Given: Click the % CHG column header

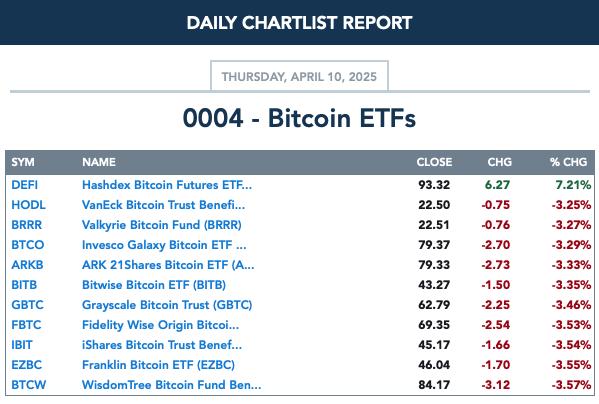Looking at the screenshot, I should point(568,162).
